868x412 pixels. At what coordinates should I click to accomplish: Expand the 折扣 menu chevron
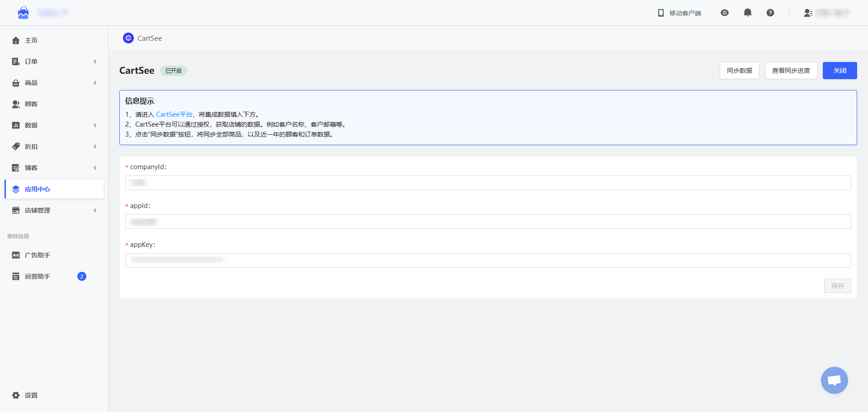tap(95, 147)
